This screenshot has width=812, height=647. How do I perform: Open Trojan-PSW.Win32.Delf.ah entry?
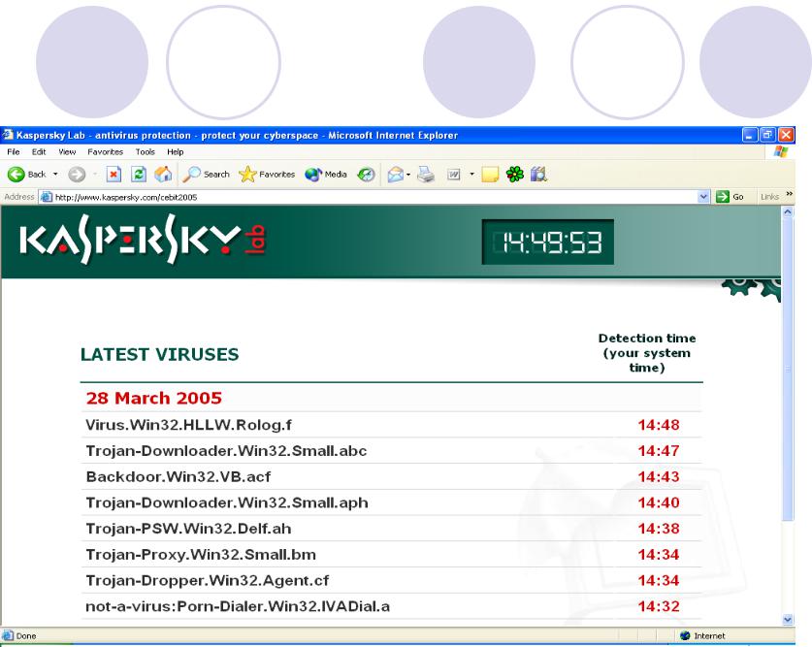click(x=188, y=529)
